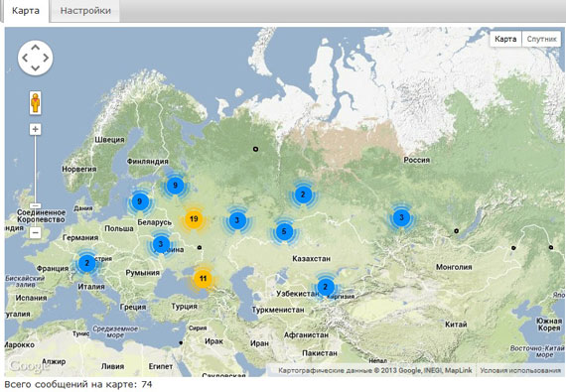This screenshot has height=392, width=566.
Task: Click the Google logo on the map
Action: tap(28, 366)
